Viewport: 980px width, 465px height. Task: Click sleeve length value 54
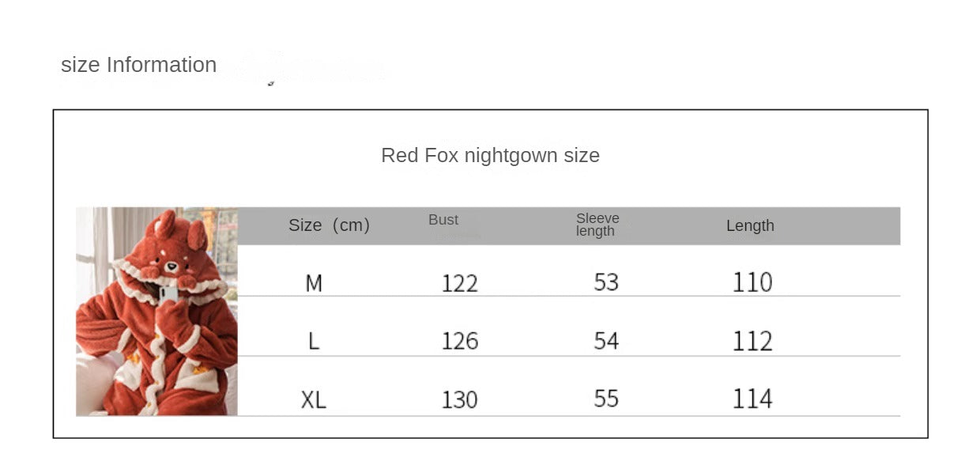pos(606,341)
